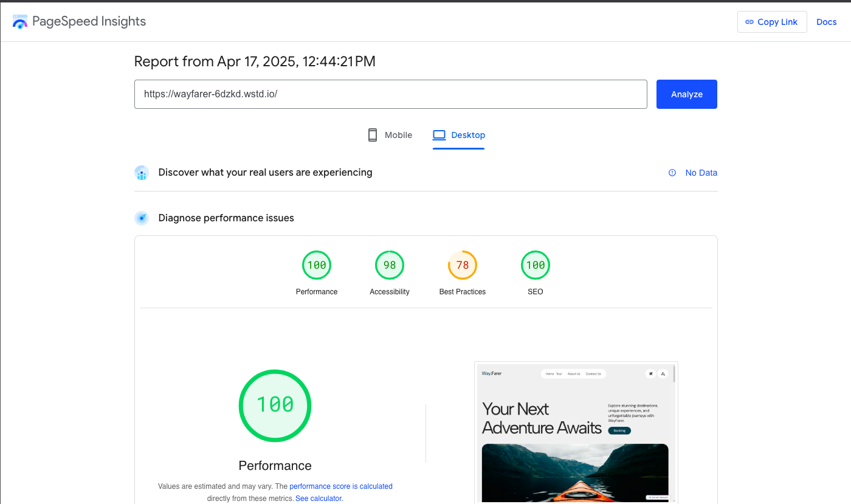
Task: Click the info icon beside No Data
Action: click(672, 173)
